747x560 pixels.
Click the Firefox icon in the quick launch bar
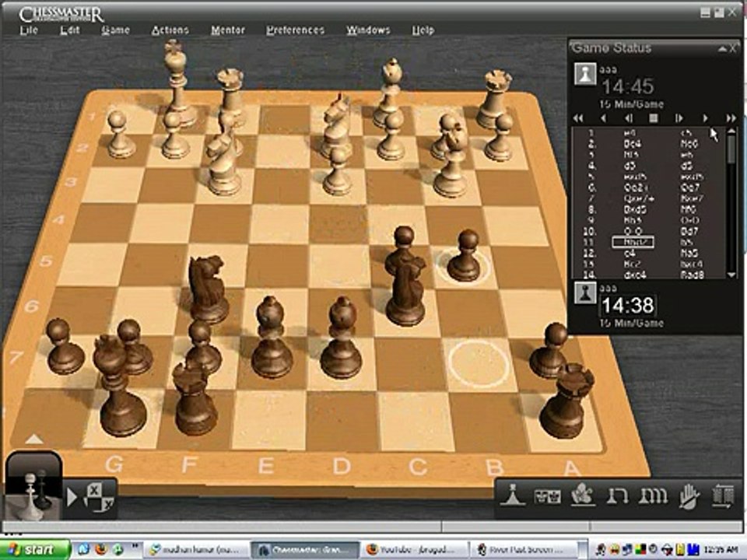[101, 550]
